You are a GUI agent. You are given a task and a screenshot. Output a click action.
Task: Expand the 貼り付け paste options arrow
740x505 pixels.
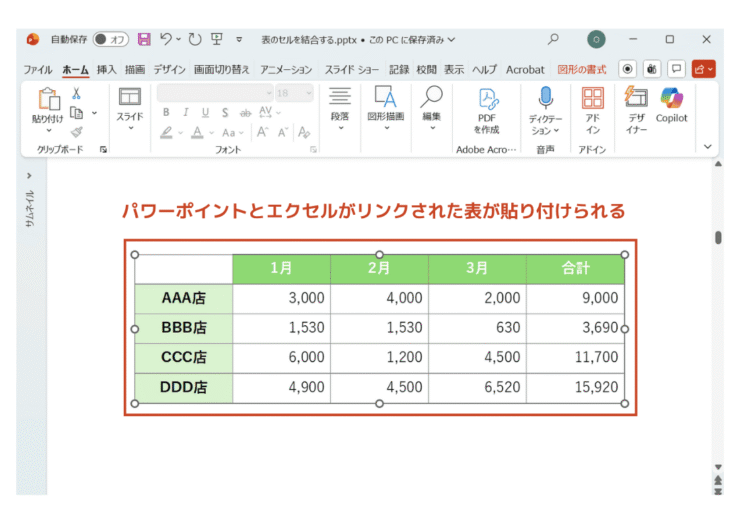49,130
